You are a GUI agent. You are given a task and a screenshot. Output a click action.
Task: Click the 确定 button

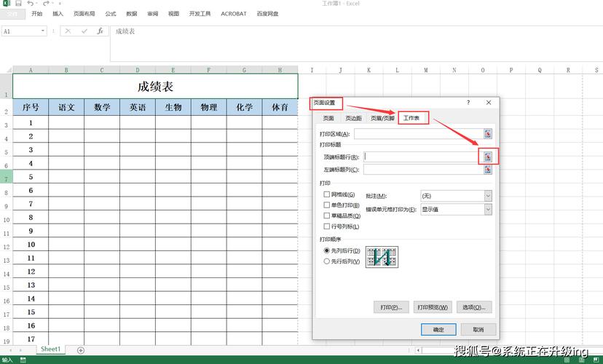click(x=438, y=329)
